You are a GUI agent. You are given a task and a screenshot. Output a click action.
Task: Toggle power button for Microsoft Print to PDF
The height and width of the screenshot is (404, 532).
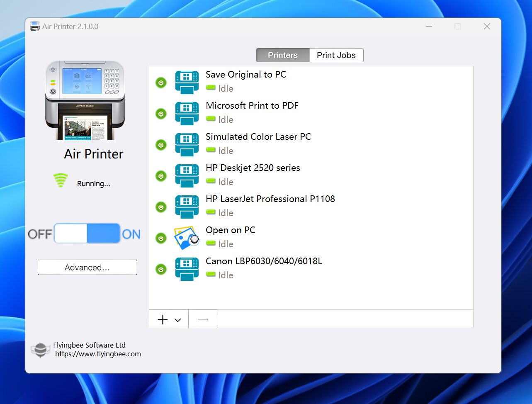click(161, 114)
